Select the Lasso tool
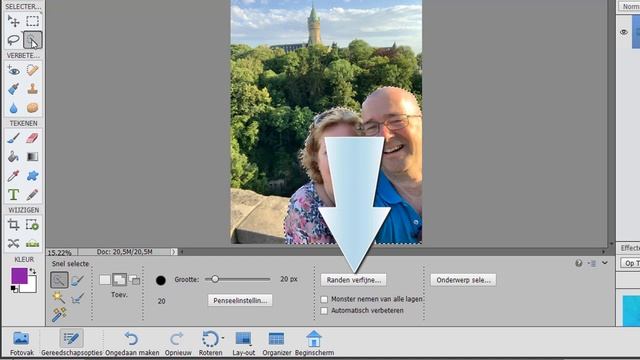Screen dimensions: 640x360 (13, 40)
